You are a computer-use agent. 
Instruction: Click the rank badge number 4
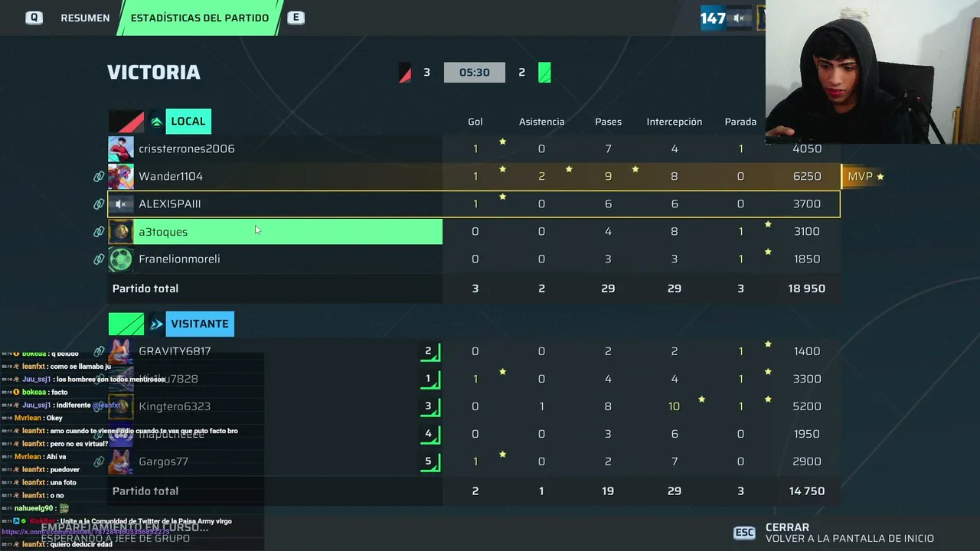[x=430, y=435]
